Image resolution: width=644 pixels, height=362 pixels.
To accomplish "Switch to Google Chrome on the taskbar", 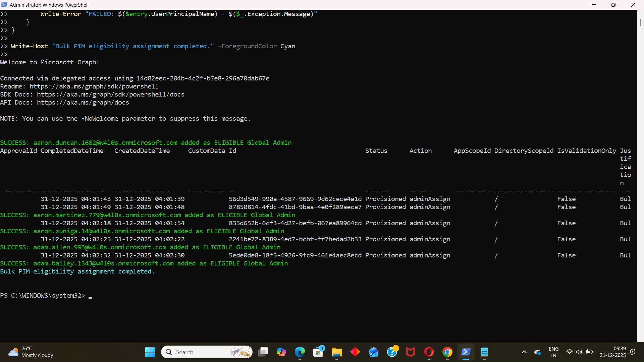I will pyautogui.click(x=447, y=352).
